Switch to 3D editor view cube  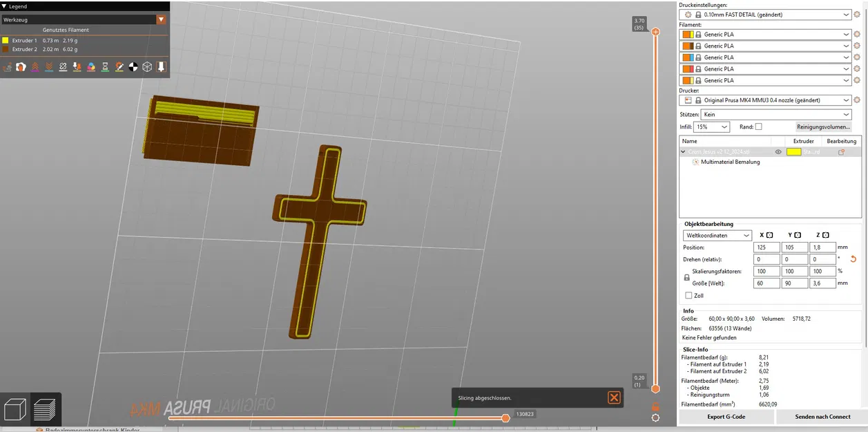click(15, 409)
